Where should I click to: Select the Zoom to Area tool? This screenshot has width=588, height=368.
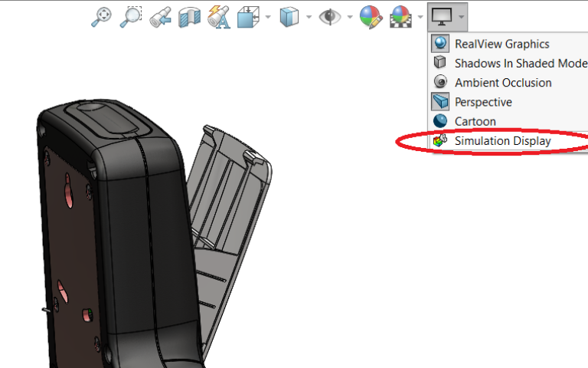point(131,16)
